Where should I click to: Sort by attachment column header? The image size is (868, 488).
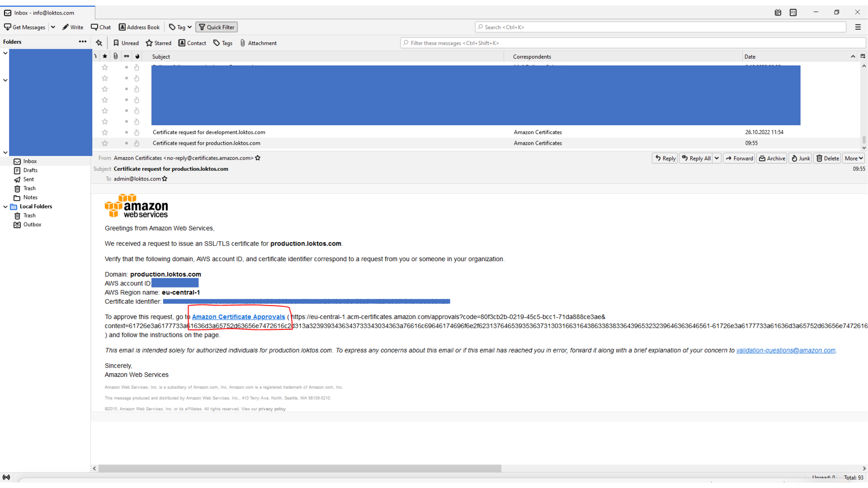116,57
